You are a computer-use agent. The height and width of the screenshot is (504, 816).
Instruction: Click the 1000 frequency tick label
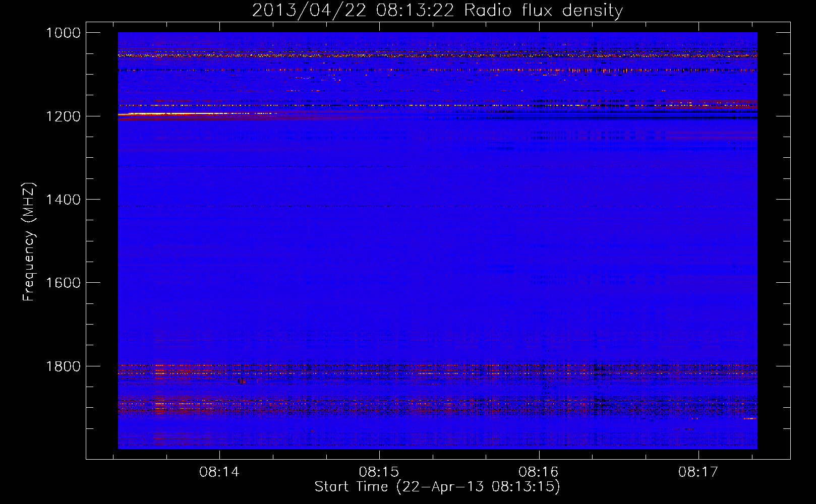[x=63, y=33]
